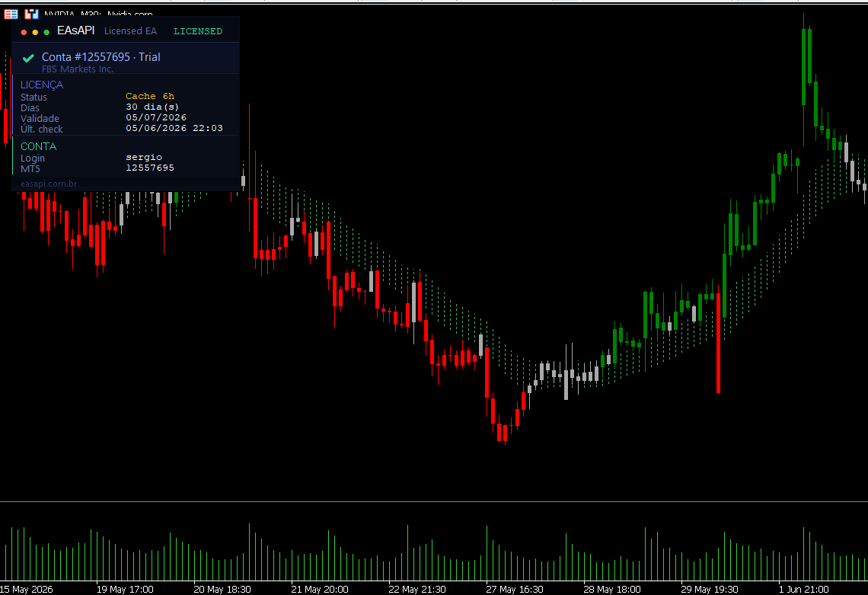
Task: Click the 'Últ. check' label
Action: pos(42,129)
